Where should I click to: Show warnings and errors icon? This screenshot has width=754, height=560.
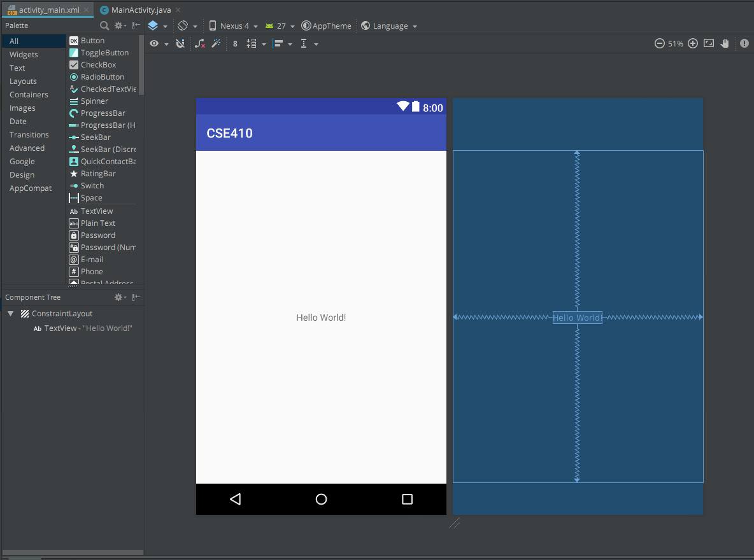coord(744,43)
